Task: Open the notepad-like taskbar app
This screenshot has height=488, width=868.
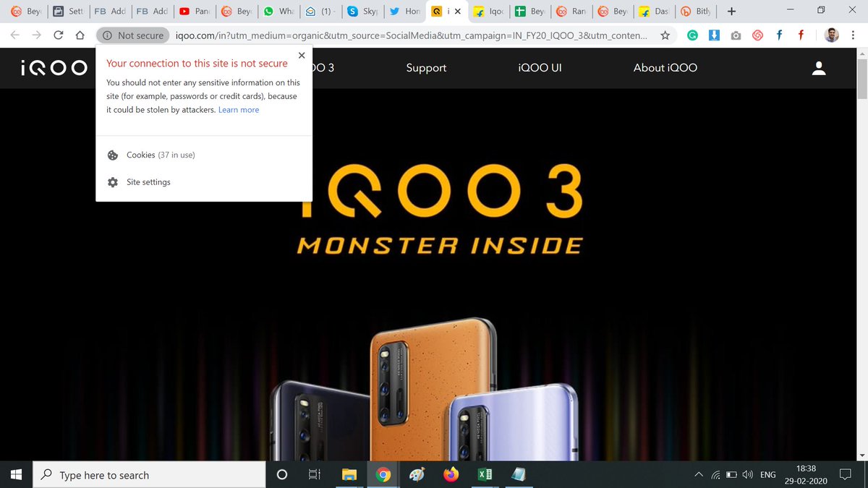Action: 518,475
